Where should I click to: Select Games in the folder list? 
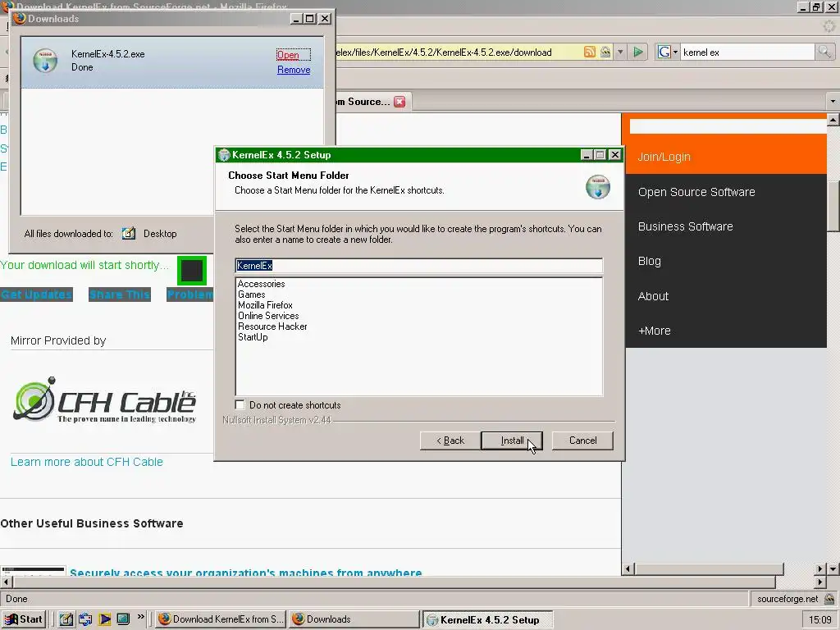[x=252, y=294]
